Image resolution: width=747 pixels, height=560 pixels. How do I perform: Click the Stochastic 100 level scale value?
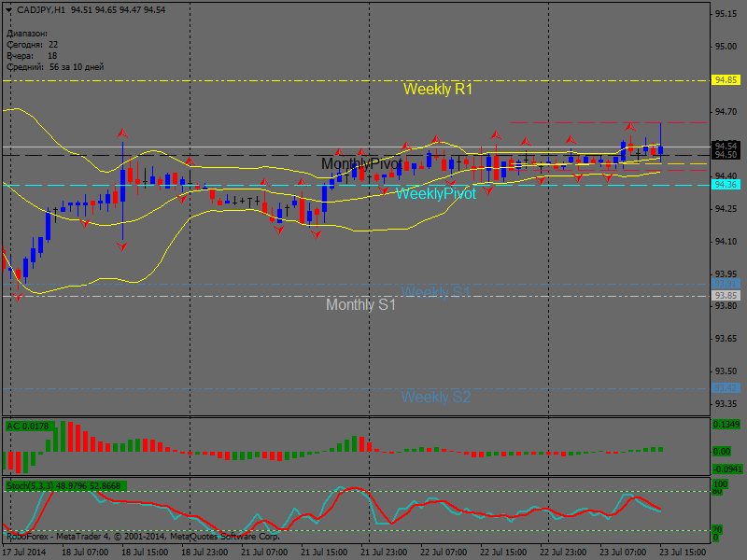click(x=720, y=485)
